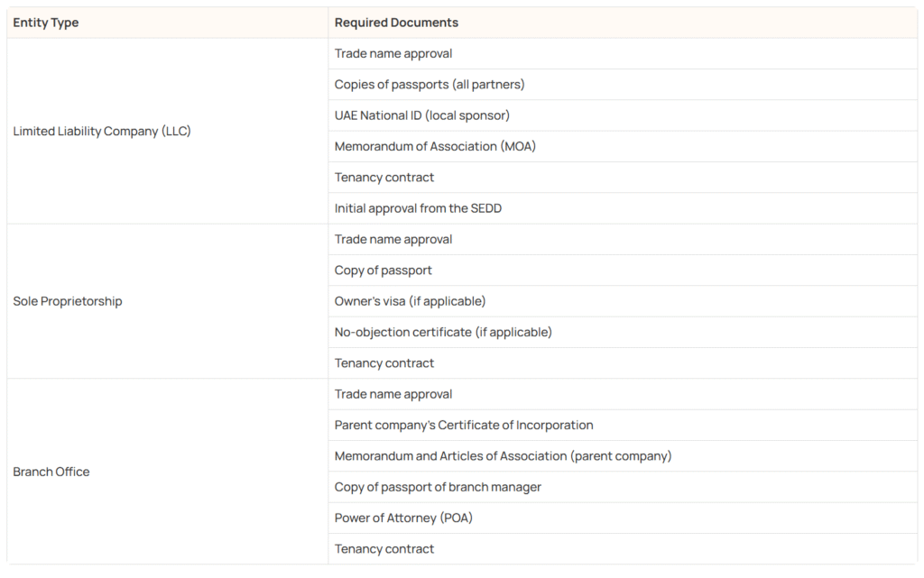
Task: Click UAE National ID (local sponsor) row
Action: [623, 115]
